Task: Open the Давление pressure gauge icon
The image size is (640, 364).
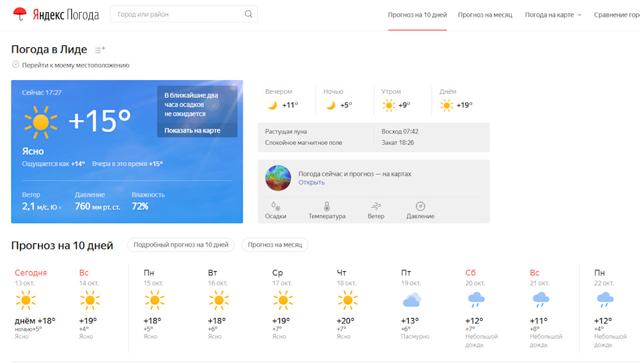Action: point(420,206)
